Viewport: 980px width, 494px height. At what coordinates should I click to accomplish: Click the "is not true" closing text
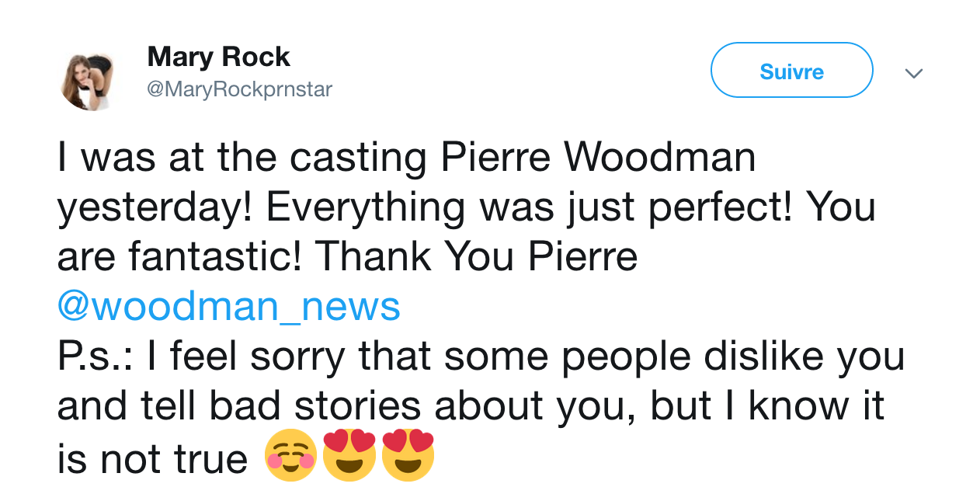[x=152, y=458]
